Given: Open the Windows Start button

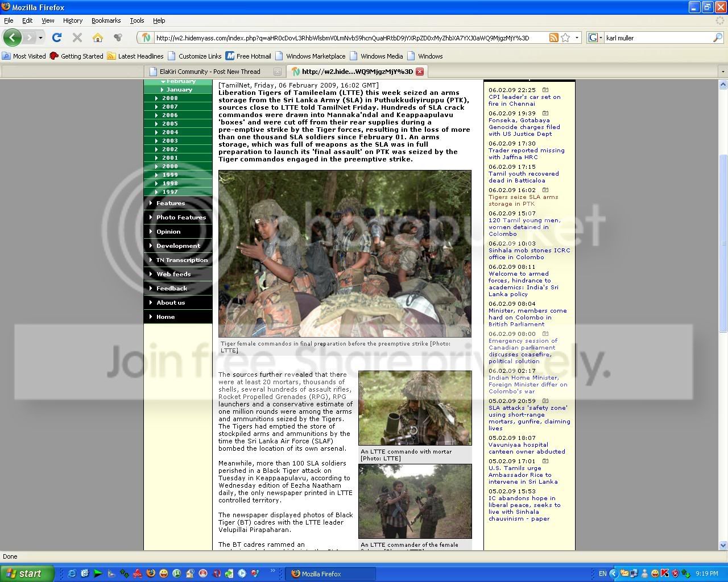Looking at the screenshot, I should point(27,573).
